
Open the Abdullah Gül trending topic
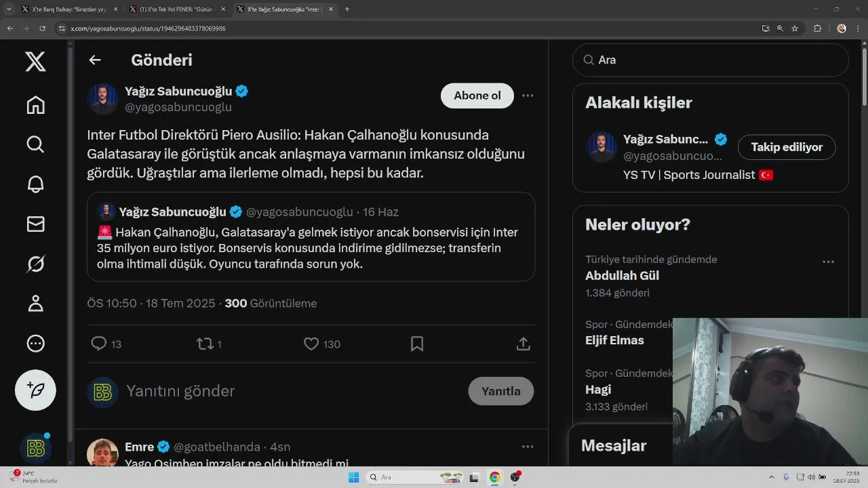622,276
